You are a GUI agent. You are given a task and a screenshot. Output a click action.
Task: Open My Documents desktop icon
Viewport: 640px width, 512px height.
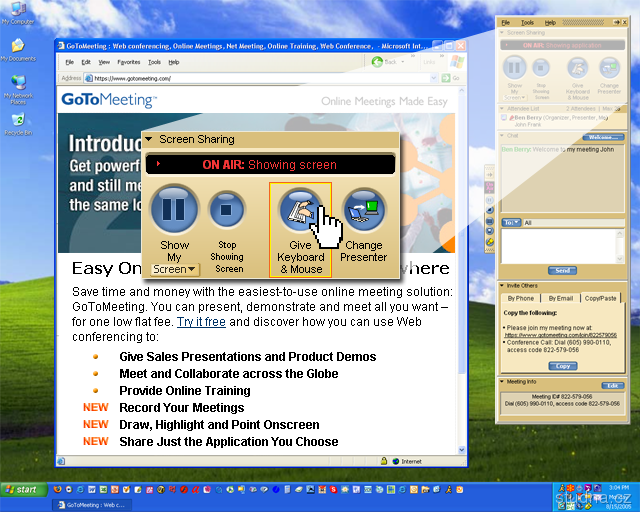click(18, 50)
